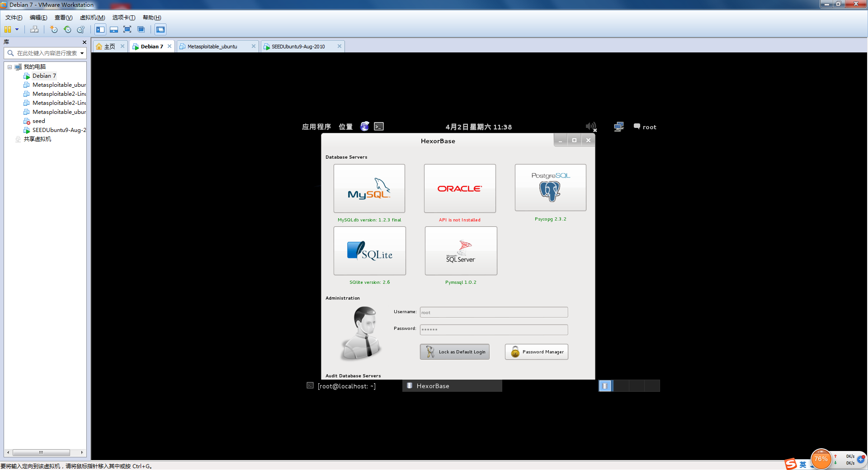This screenshot has width=868, height=470.
Task: Send Ctrl+Alt+Del to the guest
Action: coord(34,29)
